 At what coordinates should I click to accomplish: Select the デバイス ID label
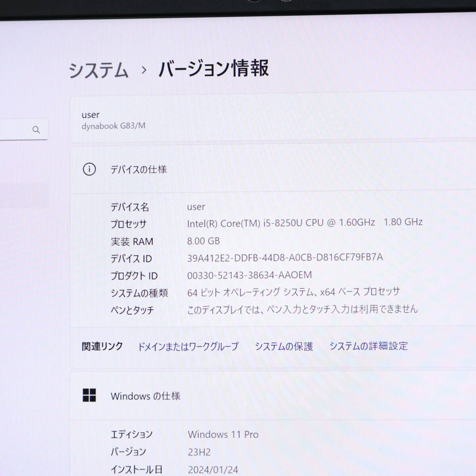coord(131,259)
